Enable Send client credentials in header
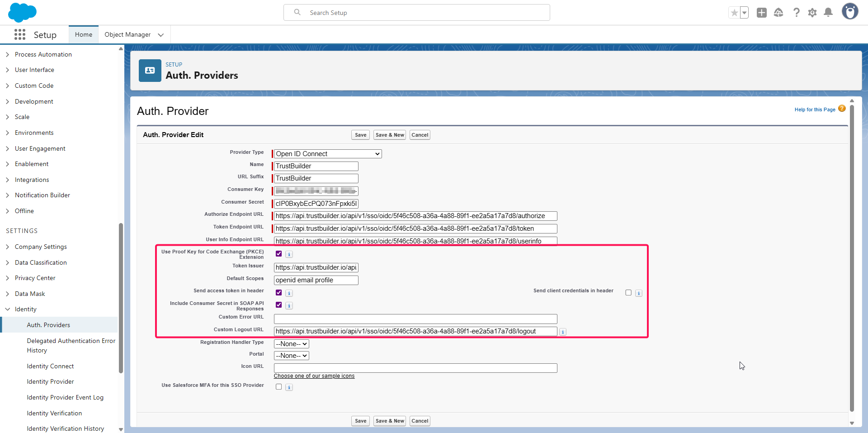 [x=628, y=293]
